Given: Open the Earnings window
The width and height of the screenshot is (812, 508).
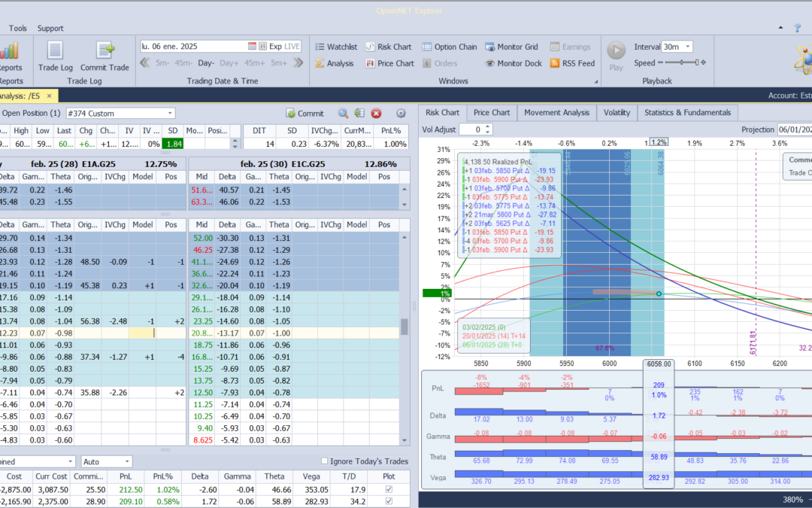Looking at the screenshot, I should (570, 47).
